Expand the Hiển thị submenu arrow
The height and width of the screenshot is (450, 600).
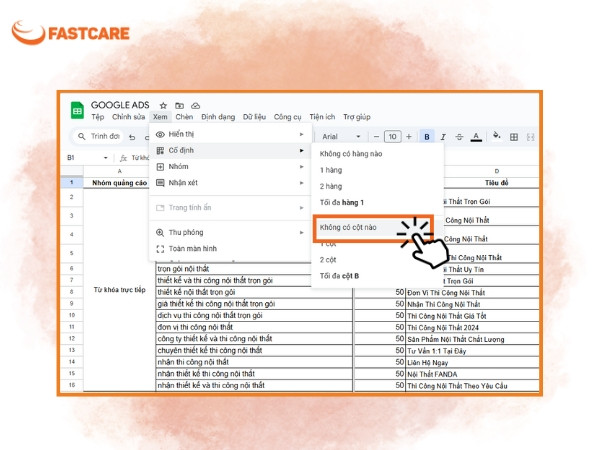(302, 134)
